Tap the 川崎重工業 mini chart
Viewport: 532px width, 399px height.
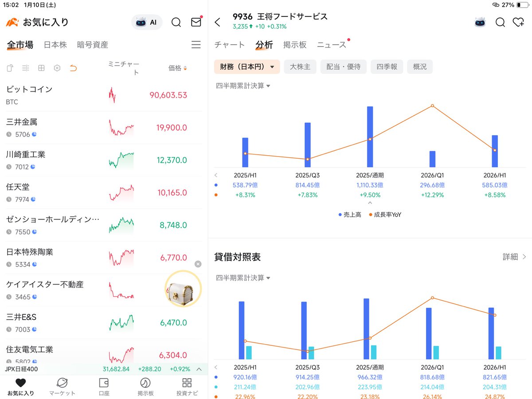click(121, 160)
